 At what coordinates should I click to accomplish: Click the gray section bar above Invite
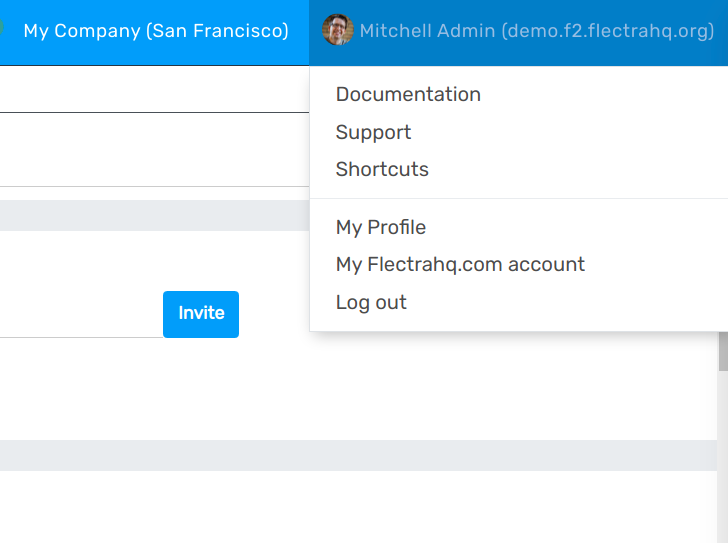pyautogui.click(x=150, y=215)
